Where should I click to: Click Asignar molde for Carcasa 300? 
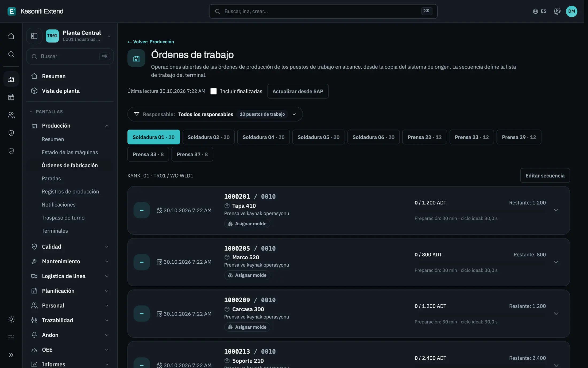click(x=247, y=327)
